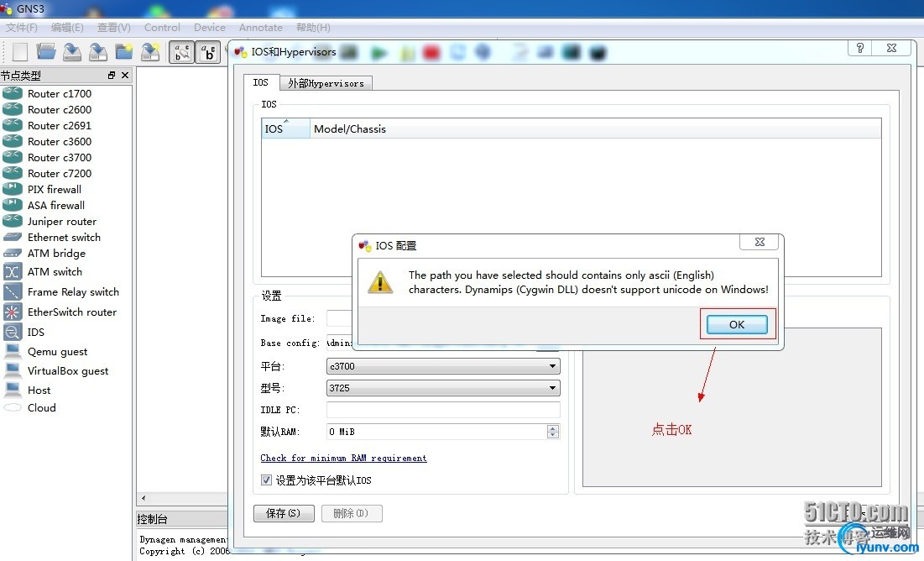The image size is (924, 561).
Task: Toggle the Show hostnames icon
Action: coord(208,53)
